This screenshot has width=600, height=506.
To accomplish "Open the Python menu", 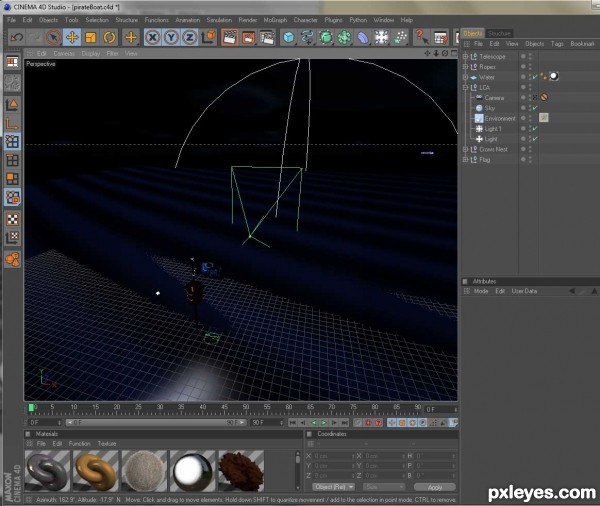I will pos(358,20).
